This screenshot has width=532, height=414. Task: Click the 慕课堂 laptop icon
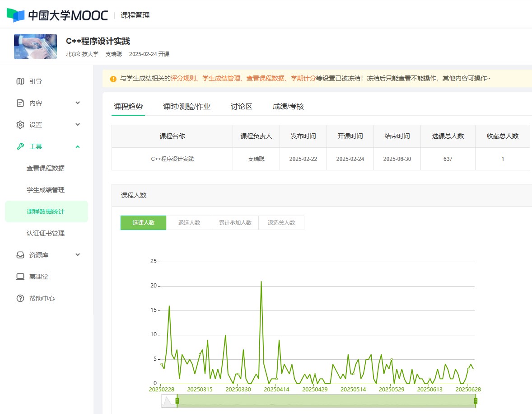point(20,277)
